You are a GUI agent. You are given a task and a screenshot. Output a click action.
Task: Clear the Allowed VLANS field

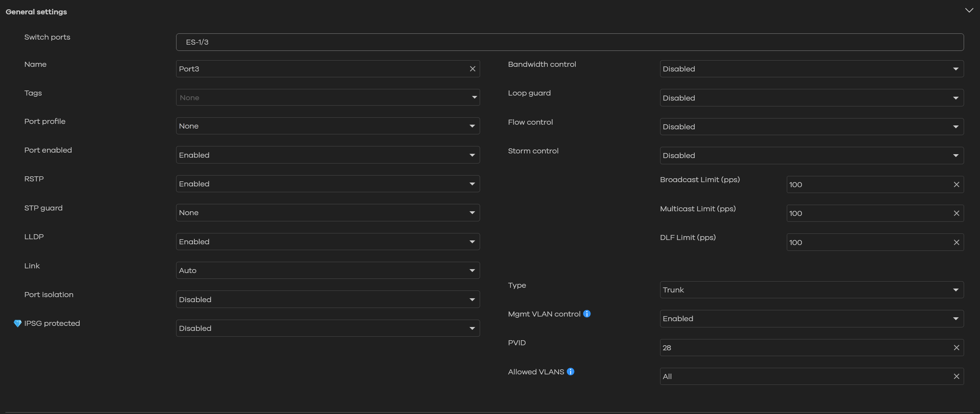[x=956, y=376]
